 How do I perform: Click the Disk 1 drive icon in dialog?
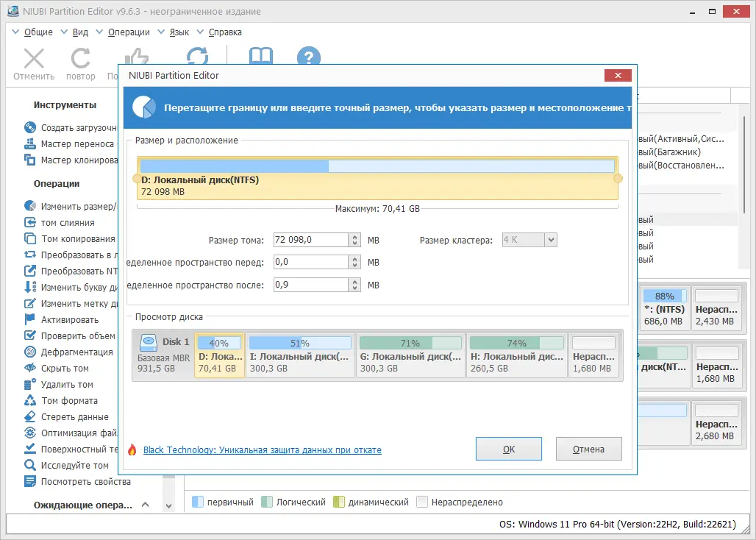pyautogui.click(x=149, y=343)
